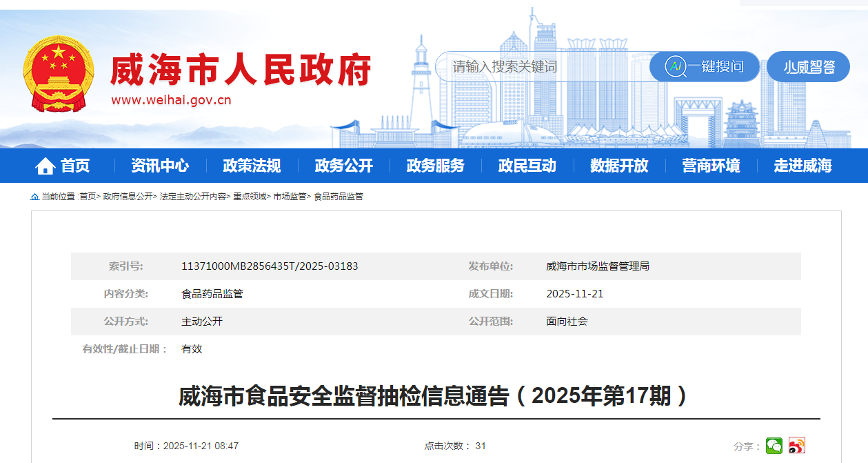Click the AI magnifier search icon

tap(676, 67)
